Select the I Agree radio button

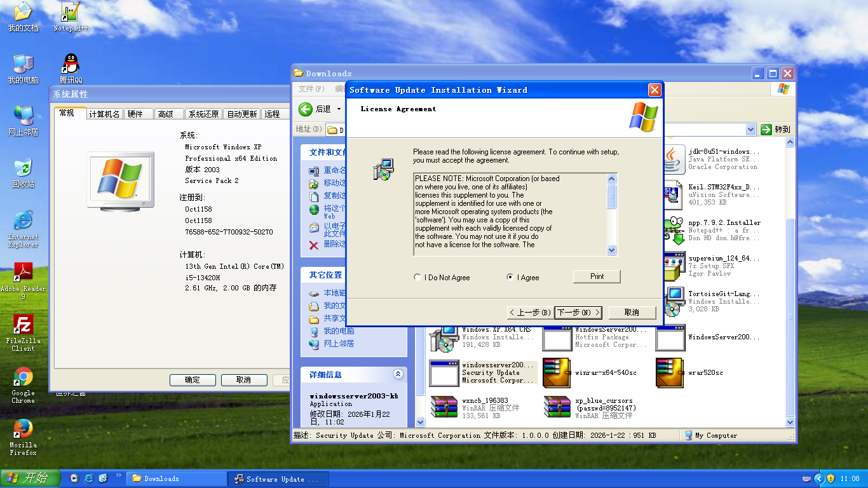coord(510,278)
